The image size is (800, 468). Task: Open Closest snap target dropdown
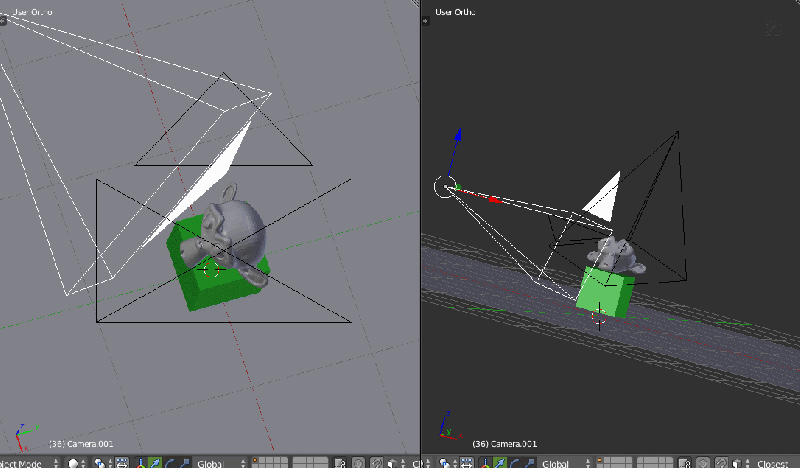[x=776, y=463]
